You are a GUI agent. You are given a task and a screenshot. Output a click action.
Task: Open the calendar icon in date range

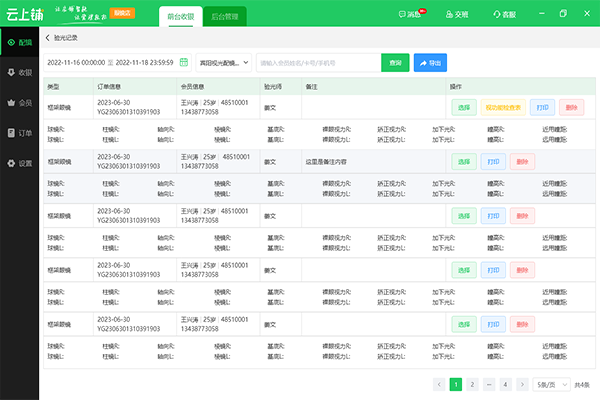coord(183,62)
